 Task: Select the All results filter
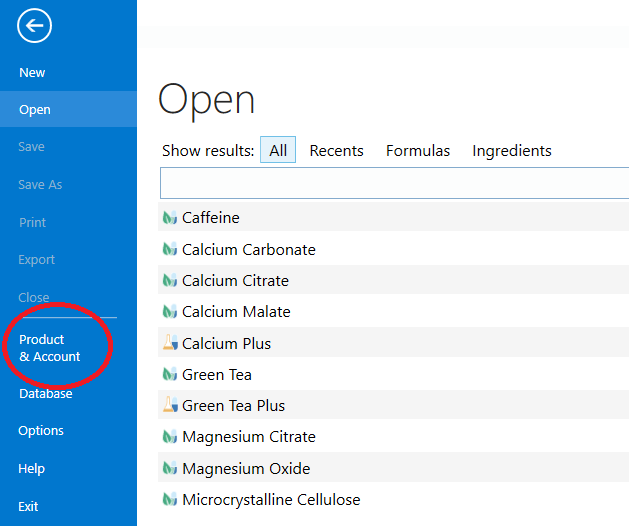[278, 151]
